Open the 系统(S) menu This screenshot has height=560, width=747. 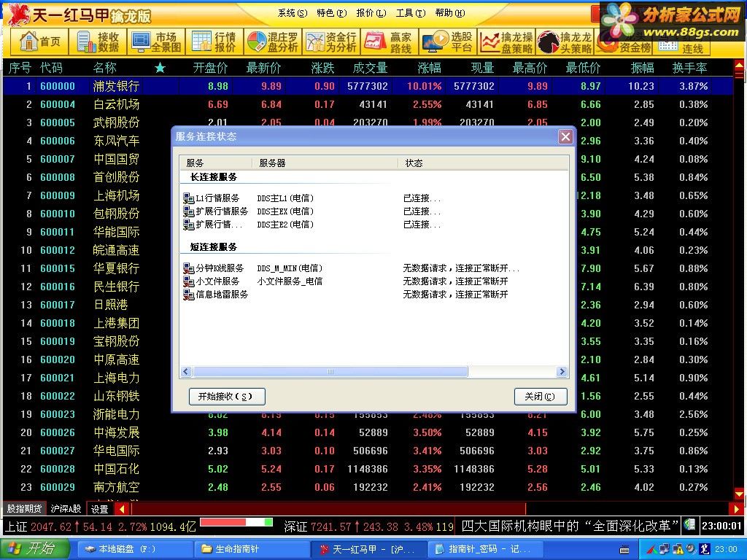293,13
